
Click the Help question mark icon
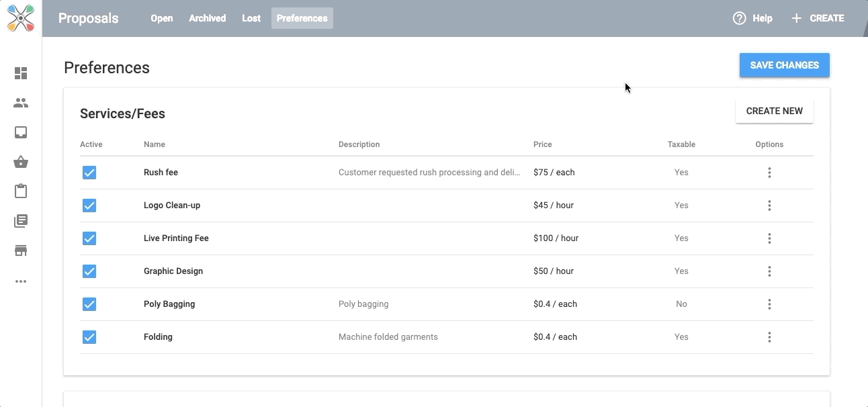[x=739, y=18]
